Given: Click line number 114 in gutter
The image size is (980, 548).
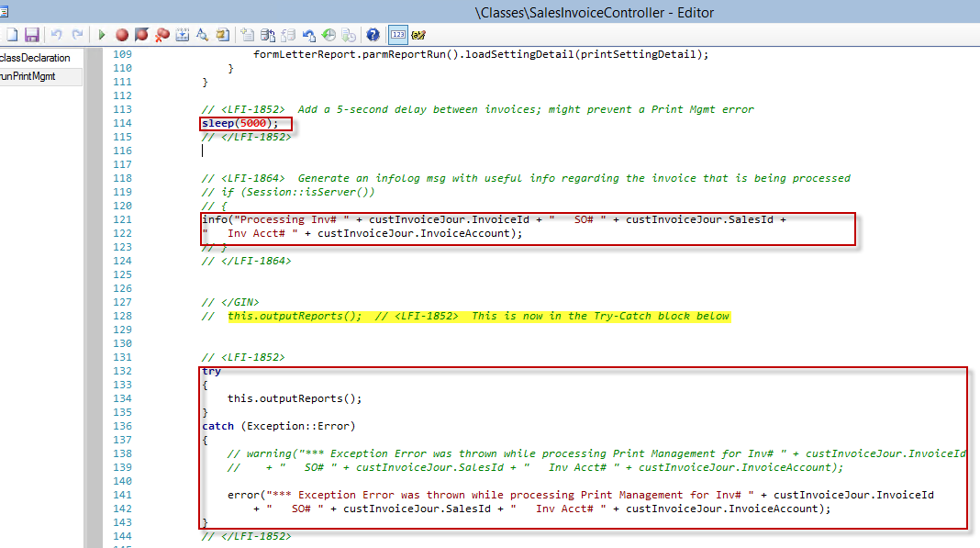Looking at the screenshot, I should click(123, 123).
